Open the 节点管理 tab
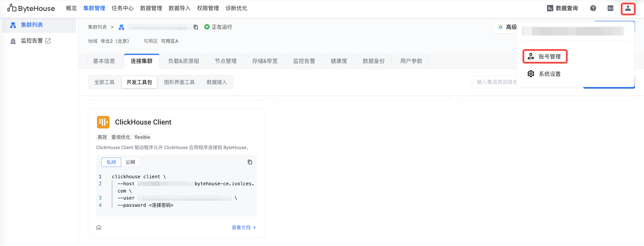The width and height of the screenshot is (644, 246). coord(225,61)
